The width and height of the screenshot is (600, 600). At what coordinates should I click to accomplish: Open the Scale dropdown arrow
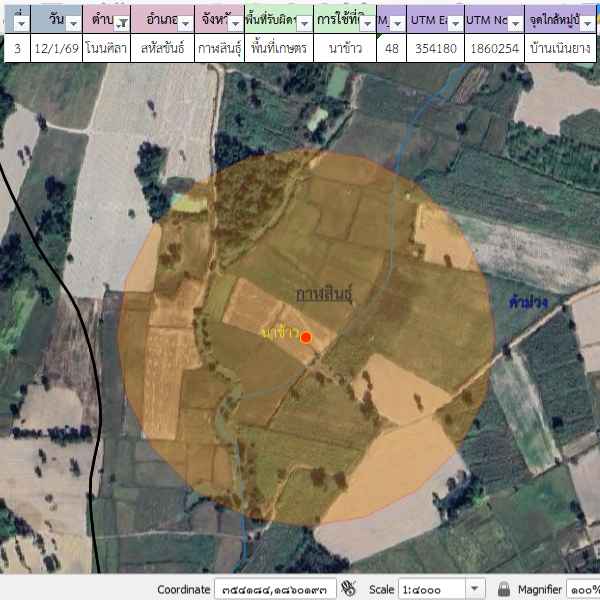tap(475, 589)
